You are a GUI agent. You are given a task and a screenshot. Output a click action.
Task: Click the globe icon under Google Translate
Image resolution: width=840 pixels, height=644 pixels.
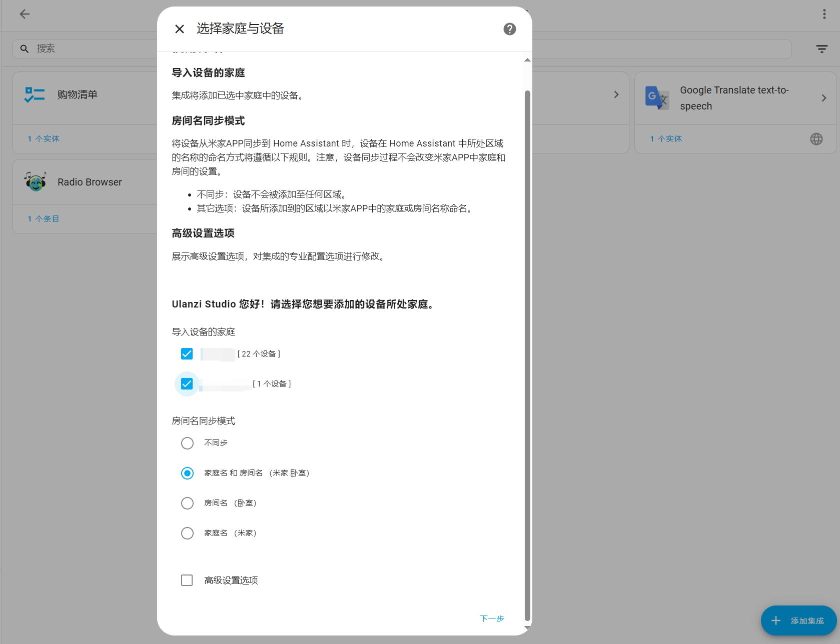click(x=816, y=138)
